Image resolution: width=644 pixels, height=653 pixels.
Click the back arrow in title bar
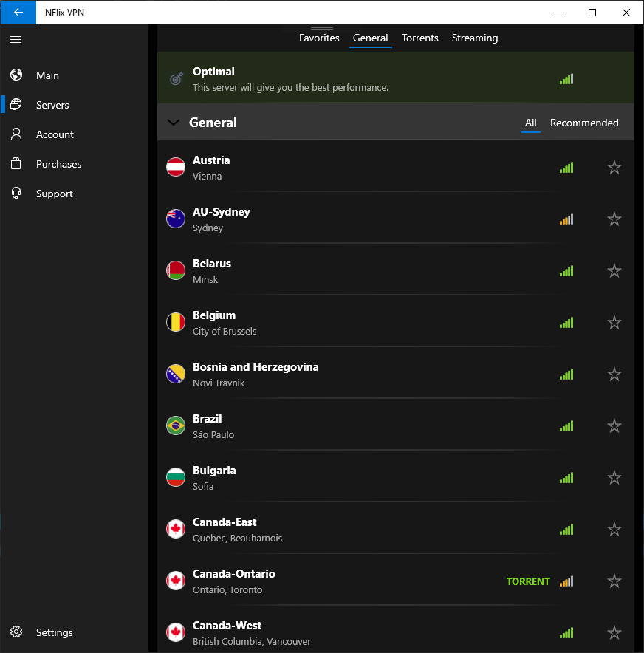[x=18, y=13]
